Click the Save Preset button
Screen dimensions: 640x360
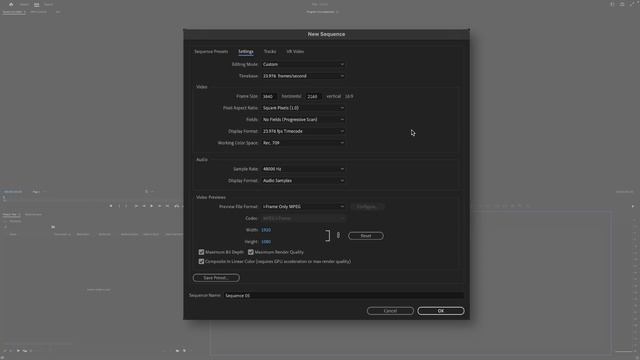[x=216, y=278]
